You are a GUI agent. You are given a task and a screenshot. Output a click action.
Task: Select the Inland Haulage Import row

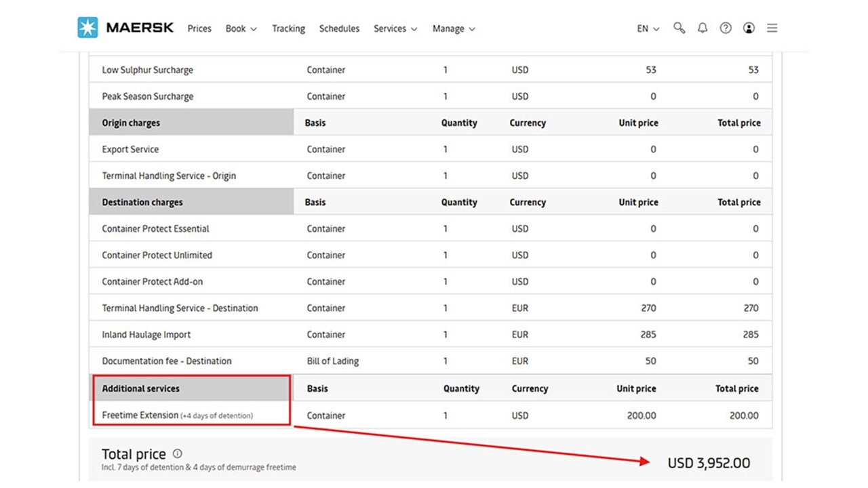point(146,334)
